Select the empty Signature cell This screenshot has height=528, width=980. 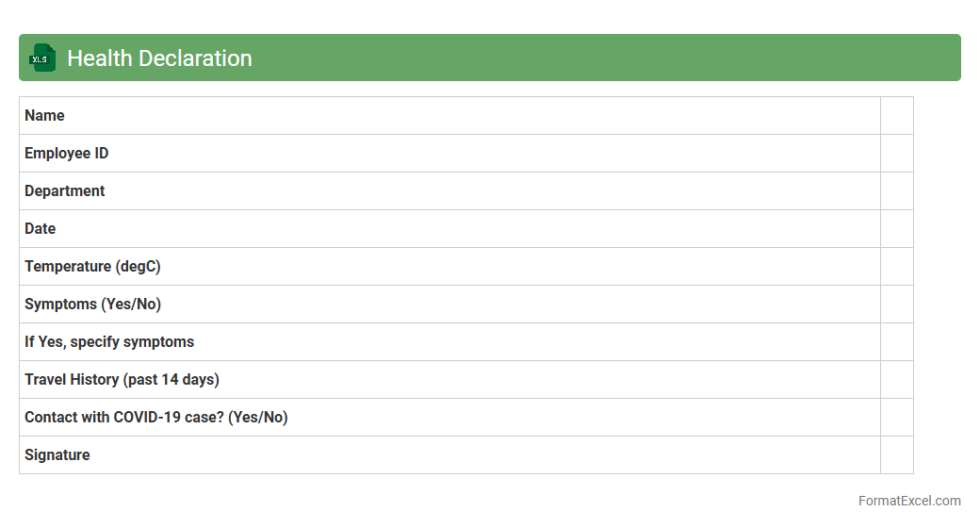click(x=896, y=455)
